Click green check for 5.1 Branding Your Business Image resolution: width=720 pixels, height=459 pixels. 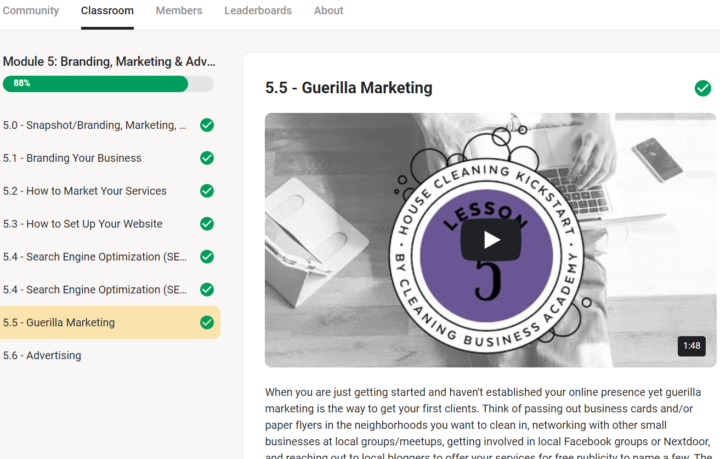pyautogui.click(x=207, y=158)
